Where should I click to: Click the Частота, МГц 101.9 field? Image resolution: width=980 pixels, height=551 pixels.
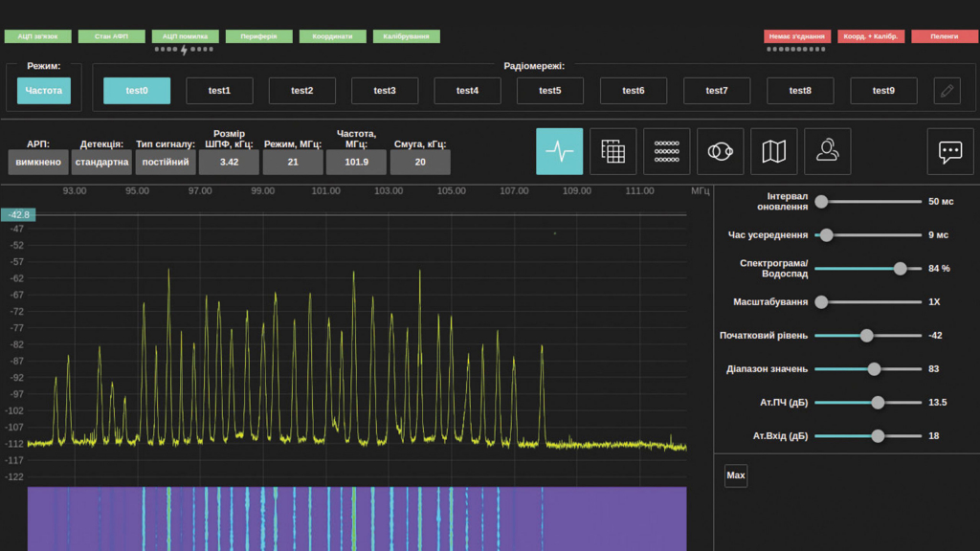coord(356,162)
